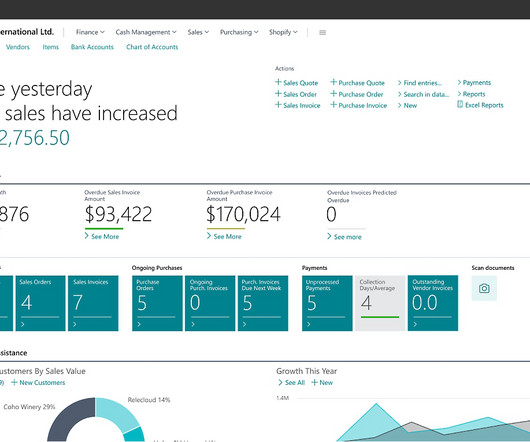Select the Coho Winery donut segment
Image resolution: width=530 pixels, height=442 pixels.
pyautogui.click(x=71, y=419)
